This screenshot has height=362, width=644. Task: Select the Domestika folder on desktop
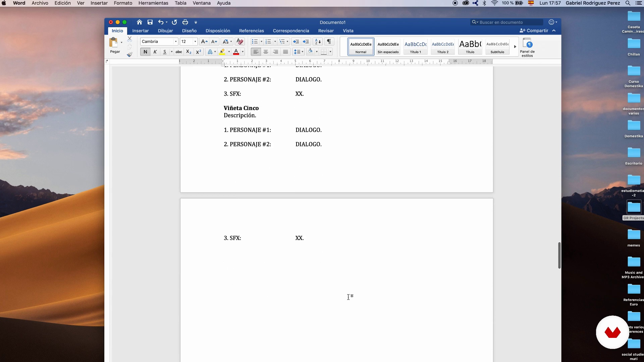634,129
